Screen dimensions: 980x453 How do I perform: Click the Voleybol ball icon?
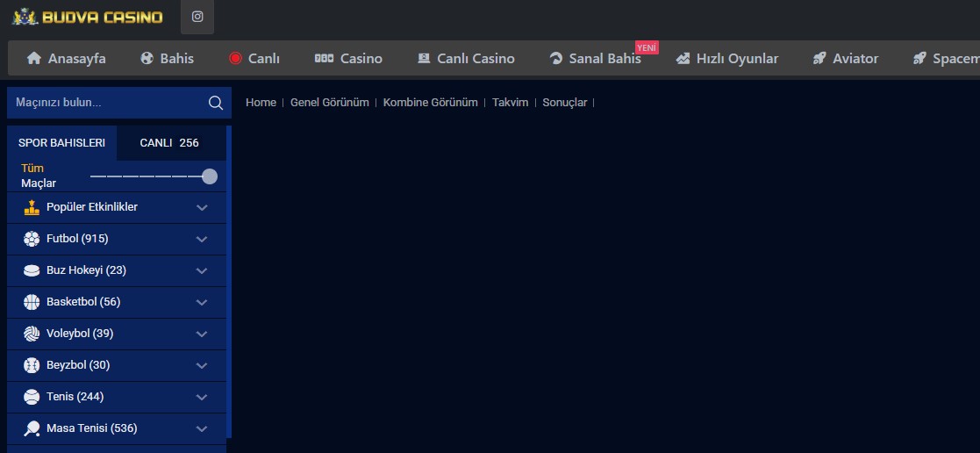(x=32, y=334)
